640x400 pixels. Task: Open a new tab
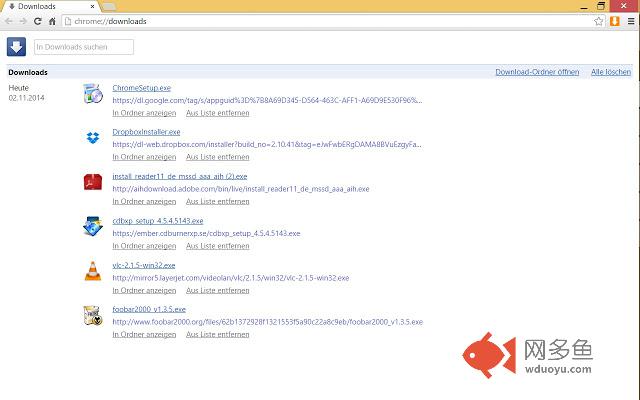pos(109,7)
